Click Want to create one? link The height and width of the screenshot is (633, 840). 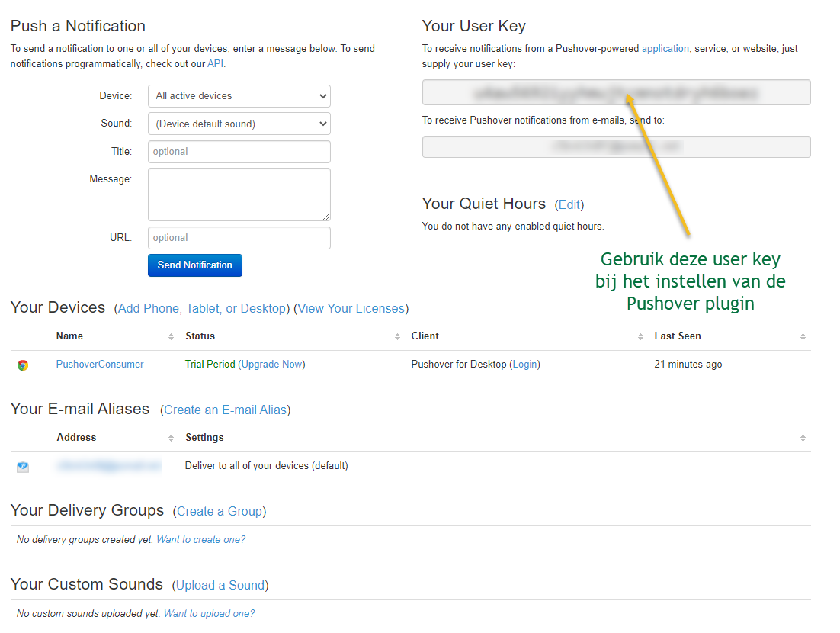[x=201, y=540]
